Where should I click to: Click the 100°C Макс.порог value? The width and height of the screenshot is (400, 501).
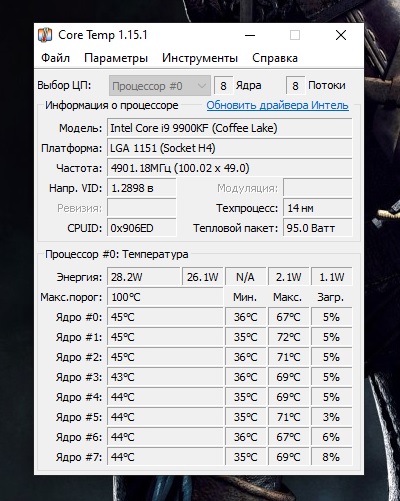[165, 297]
